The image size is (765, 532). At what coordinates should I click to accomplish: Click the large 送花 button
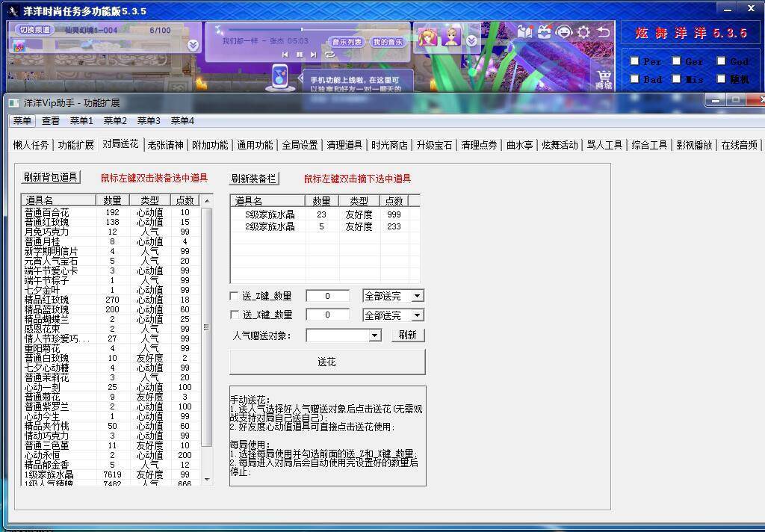click(x=327, y=362)
